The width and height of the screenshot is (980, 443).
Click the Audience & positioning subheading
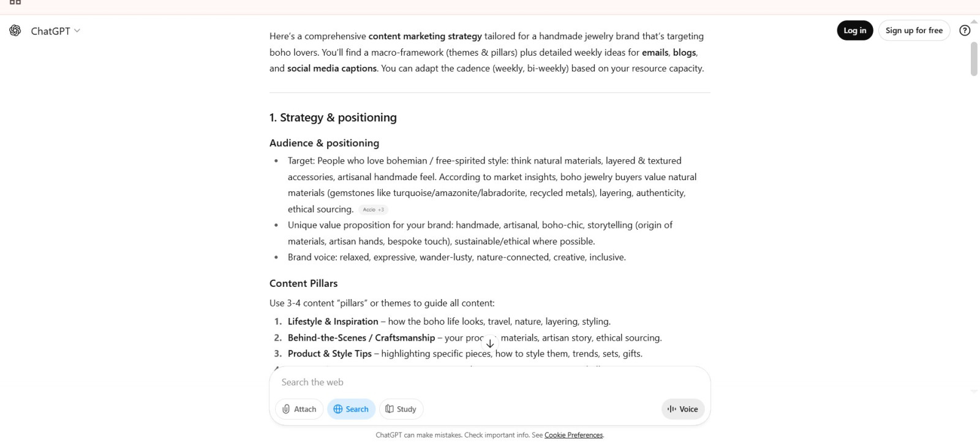324,143
